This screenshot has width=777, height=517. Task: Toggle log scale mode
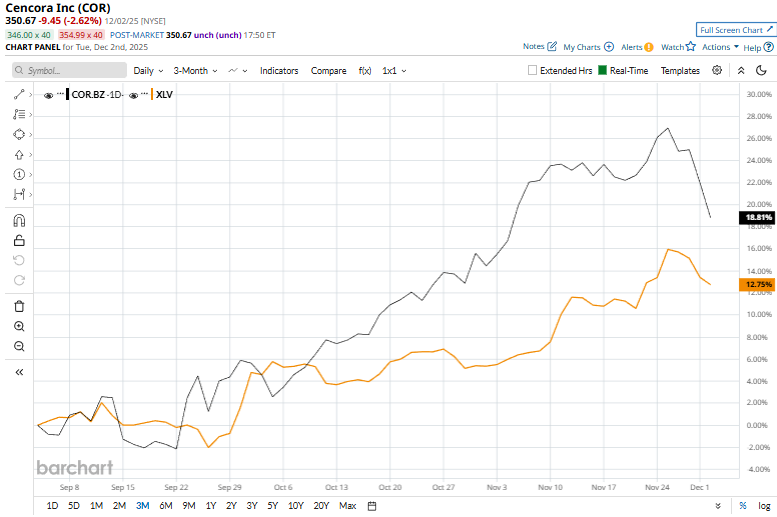[764, 506]
